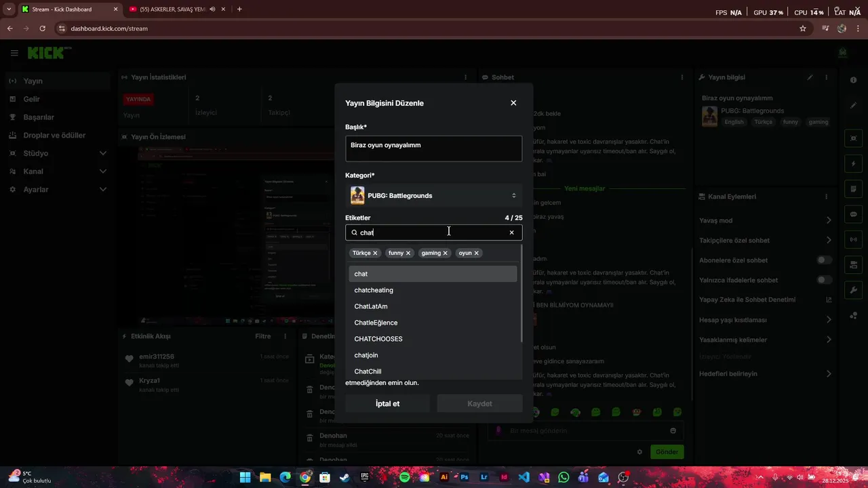
Task: Click the address bar URL dashboard.kick.com/stream
Action: click(x=109, y=28)
